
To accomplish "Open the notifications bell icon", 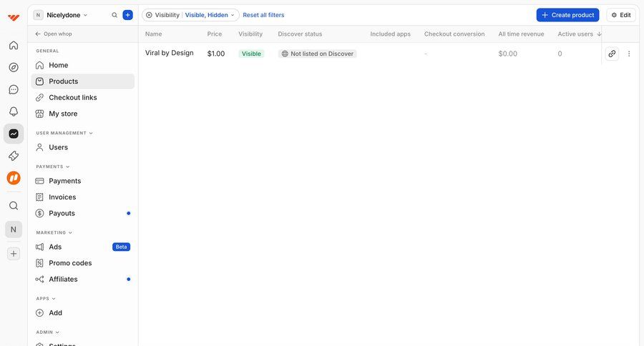I will (x=14, y=112).
